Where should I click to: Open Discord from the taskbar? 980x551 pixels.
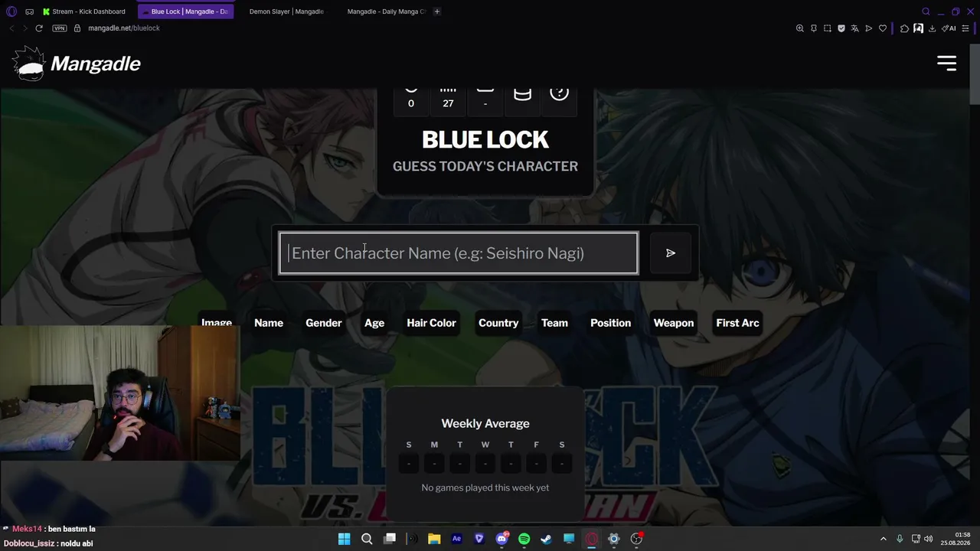pos(501,539)
